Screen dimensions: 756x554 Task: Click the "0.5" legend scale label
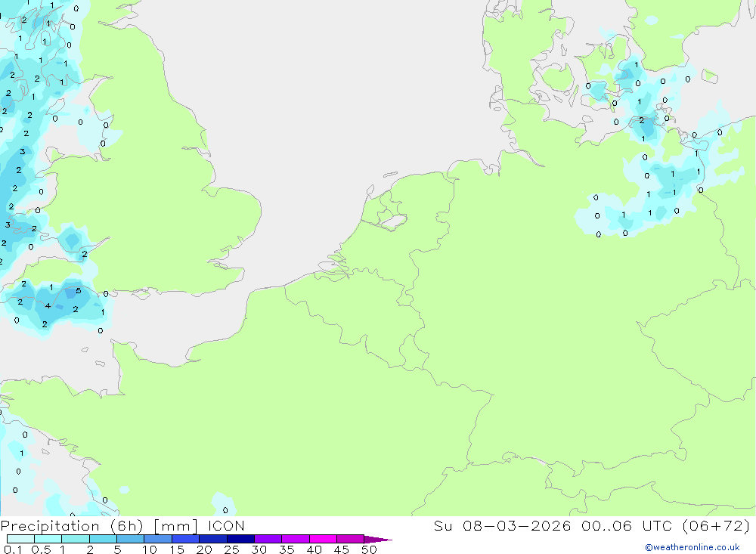41,549
